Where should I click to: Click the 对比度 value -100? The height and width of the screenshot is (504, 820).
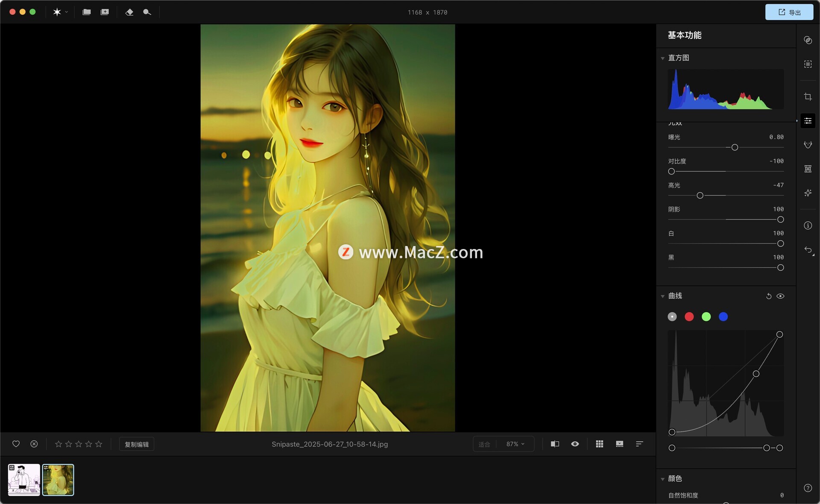[x=776, y=161]
